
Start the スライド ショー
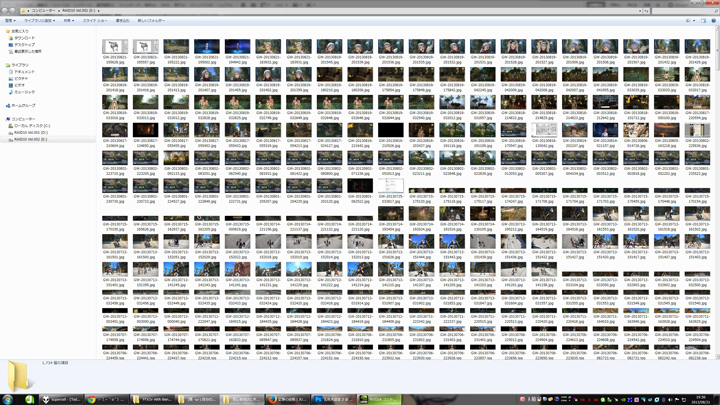tap(95, 21)
